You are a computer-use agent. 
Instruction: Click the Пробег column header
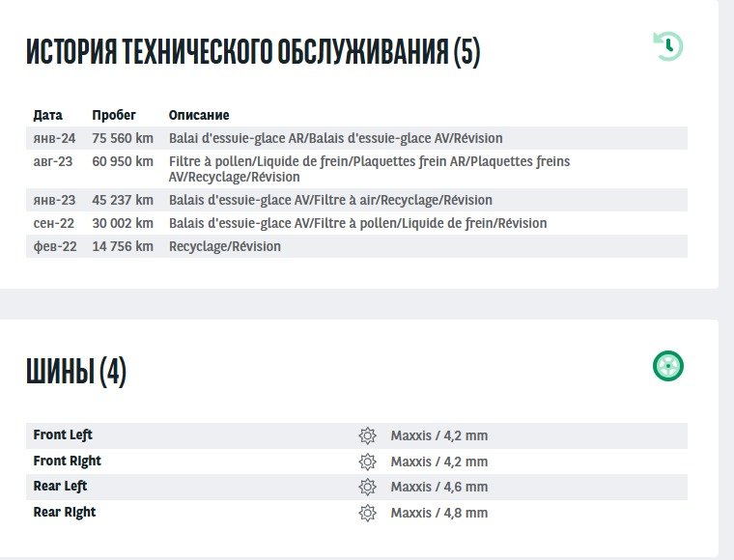tap(114, 115)
